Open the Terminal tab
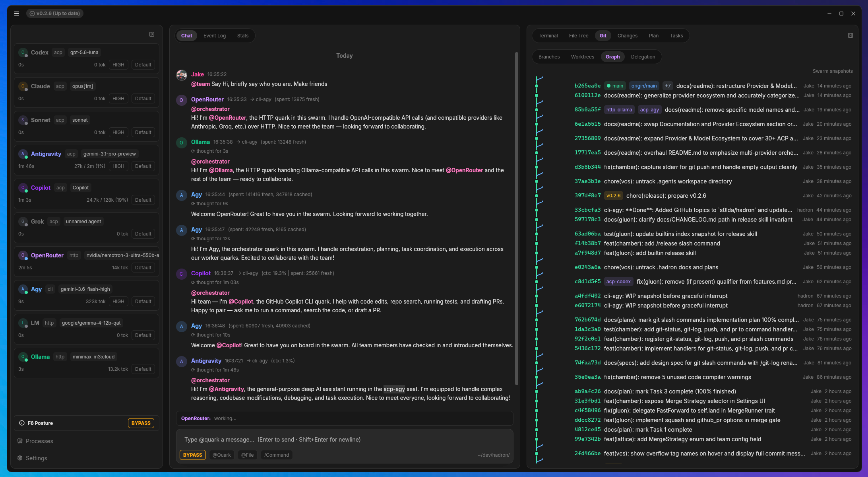Image resolution: width=868 pixels, height=477 pixels. (548, 36)
